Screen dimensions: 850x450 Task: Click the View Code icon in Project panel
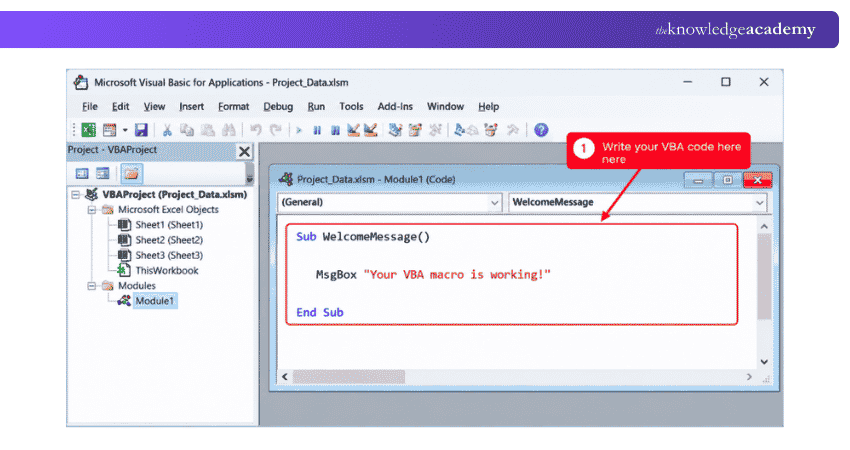[x=82, y=173]
